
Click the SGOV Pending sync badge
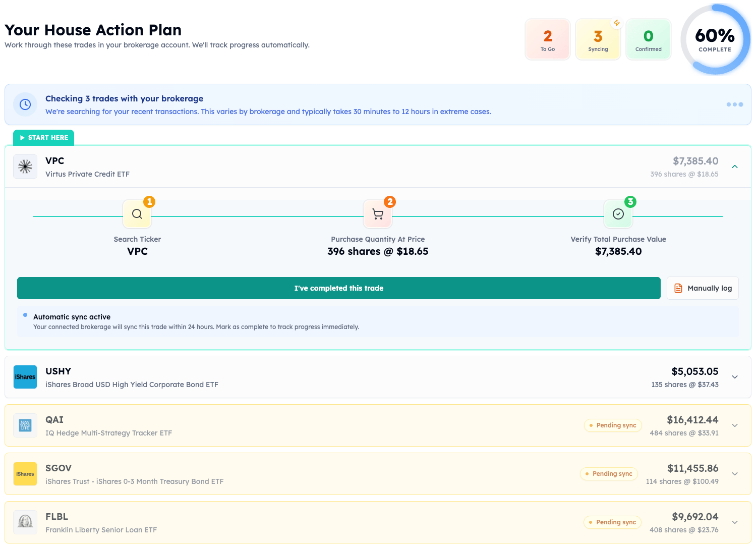point(609,474)
